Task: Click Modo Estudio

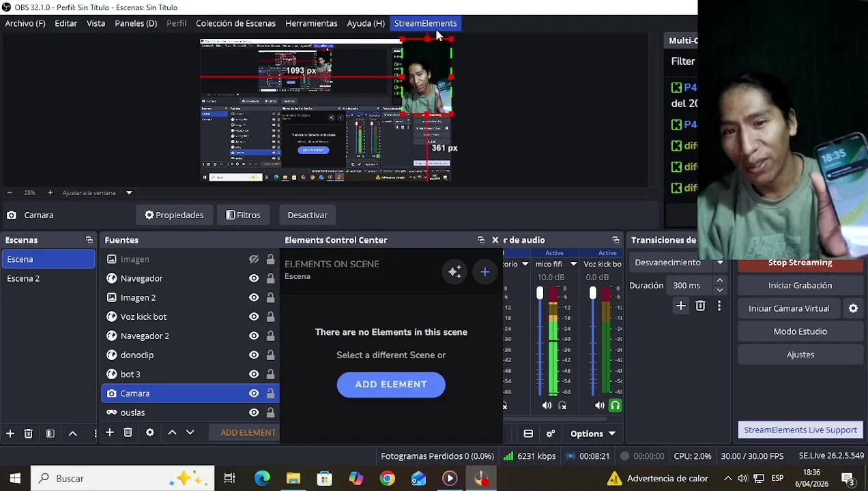Action: (800, 331)
